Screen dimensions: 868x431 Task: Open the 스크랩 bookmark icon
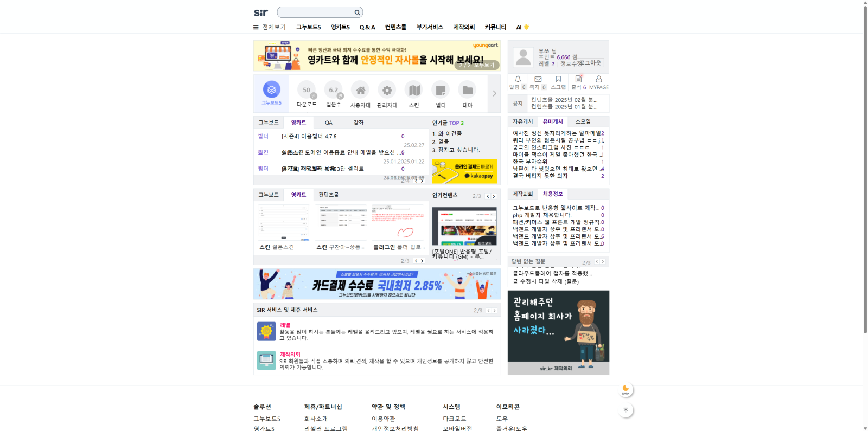pyautogui.click(x=558, y=79)
